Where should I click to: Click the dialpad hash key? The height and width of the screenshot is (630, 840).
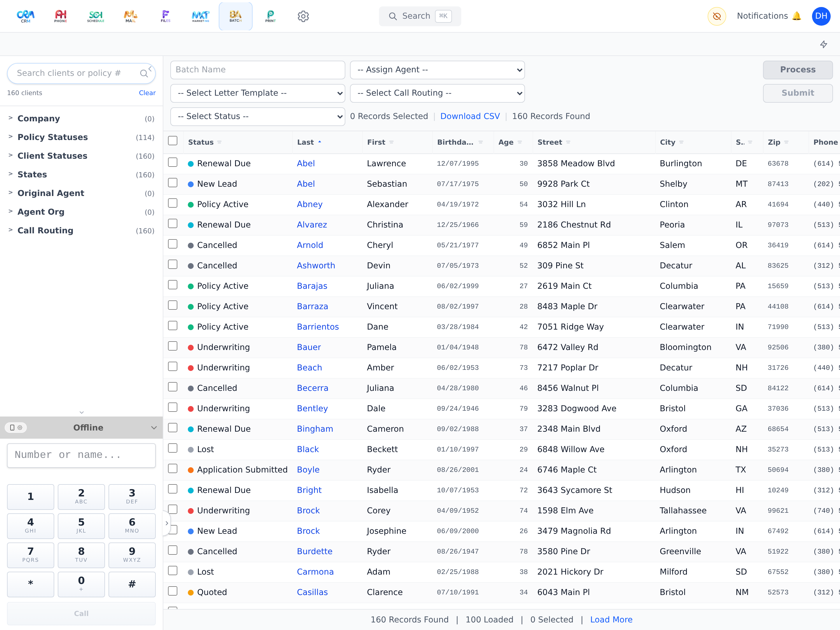tap(132, 584)
